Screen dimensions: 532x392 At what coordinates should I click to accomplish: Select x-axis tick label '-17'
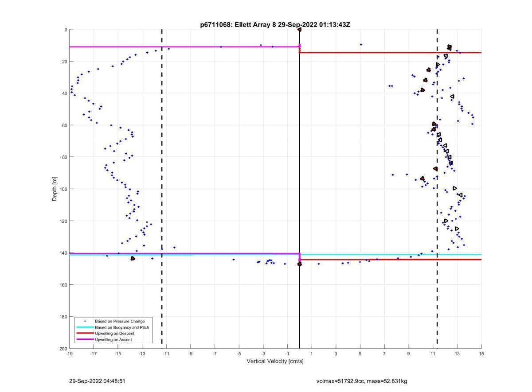(x=94, y=353)
